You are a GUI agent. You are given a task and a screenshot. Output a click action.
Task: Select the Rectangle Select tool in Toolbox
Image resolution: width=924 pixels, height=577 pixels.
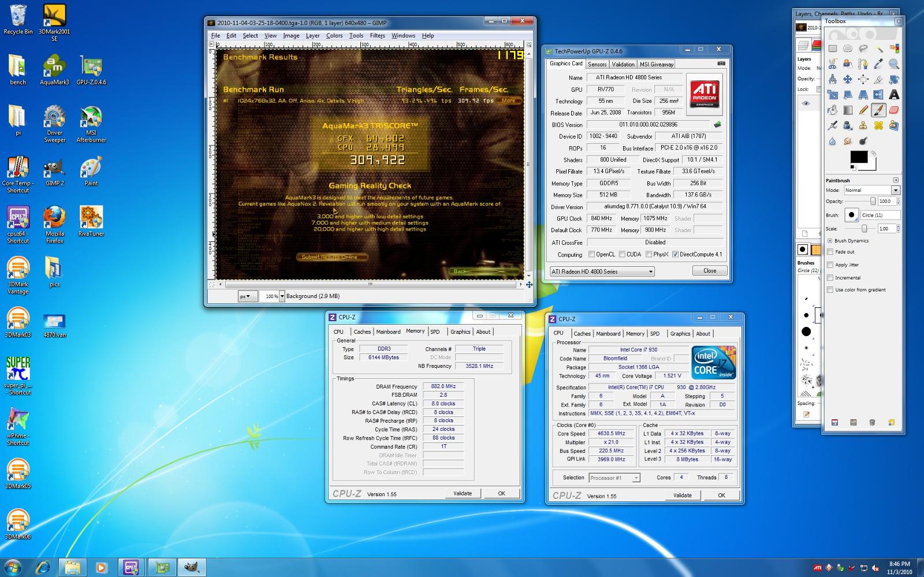point(833,49)
